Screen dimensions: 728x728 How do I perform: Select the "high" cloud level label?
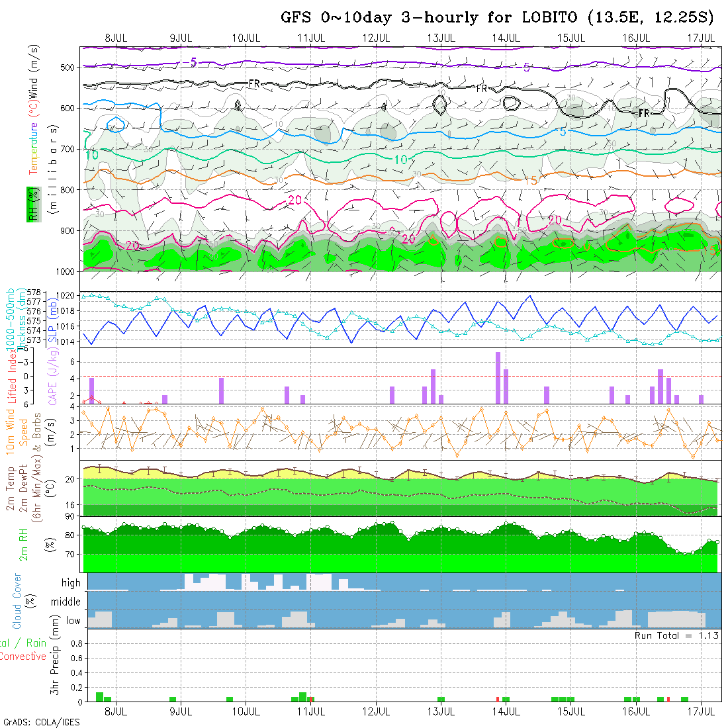71,583
